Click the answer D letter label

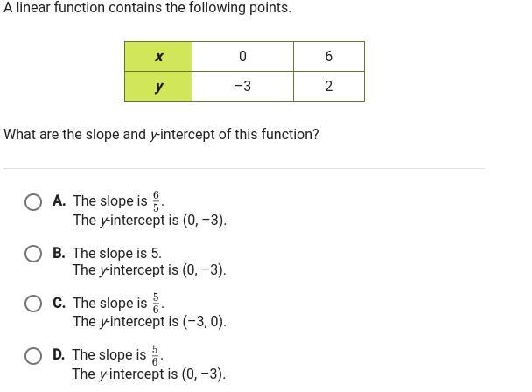[x=59, y=354]
